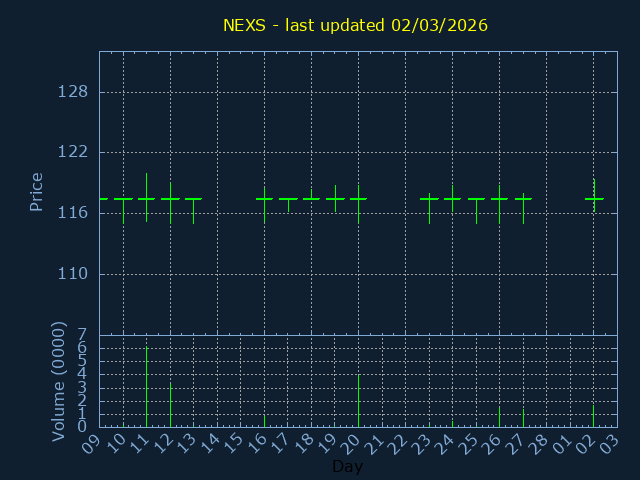The height and width of the screenshot is (480, 640).
Task: Click the Price y-axis title
Action: (37, 192)
